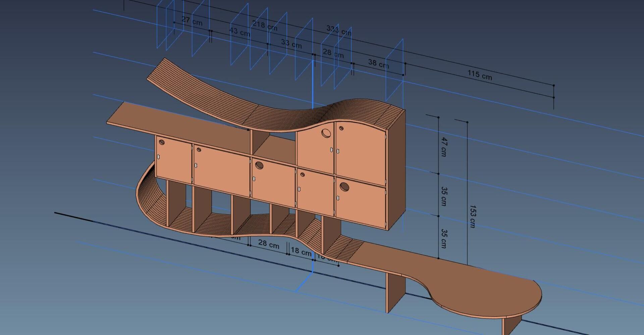Viewport: 644px width, 335px height.
Task: Pick the 18 cm dimension label
Action: (301, 251)
